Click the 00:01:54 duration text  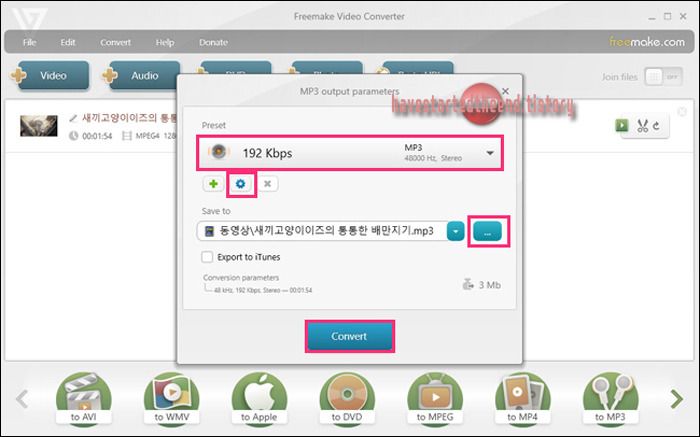click(x=97, y=136)
